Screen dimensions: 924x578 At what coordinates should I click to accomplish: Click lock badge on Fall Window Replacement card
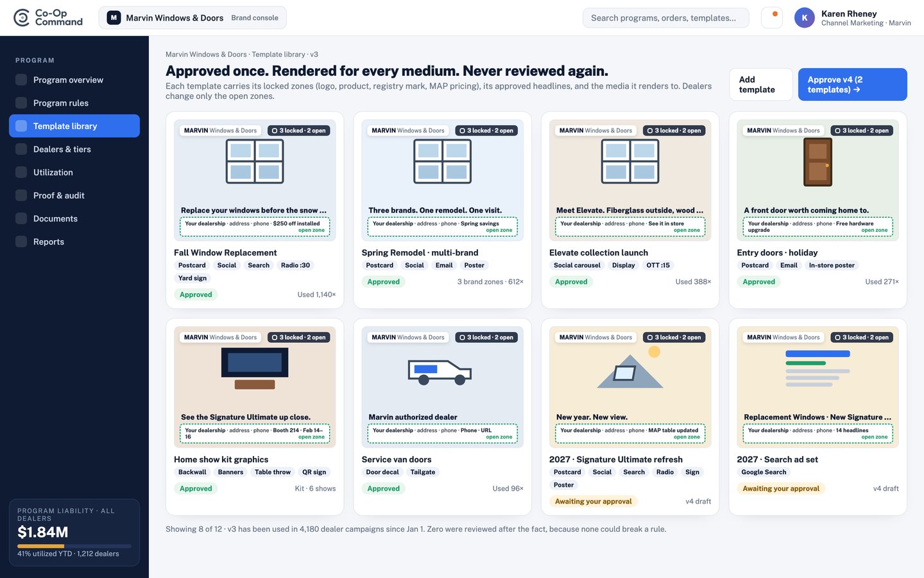(x=298, y=130)
